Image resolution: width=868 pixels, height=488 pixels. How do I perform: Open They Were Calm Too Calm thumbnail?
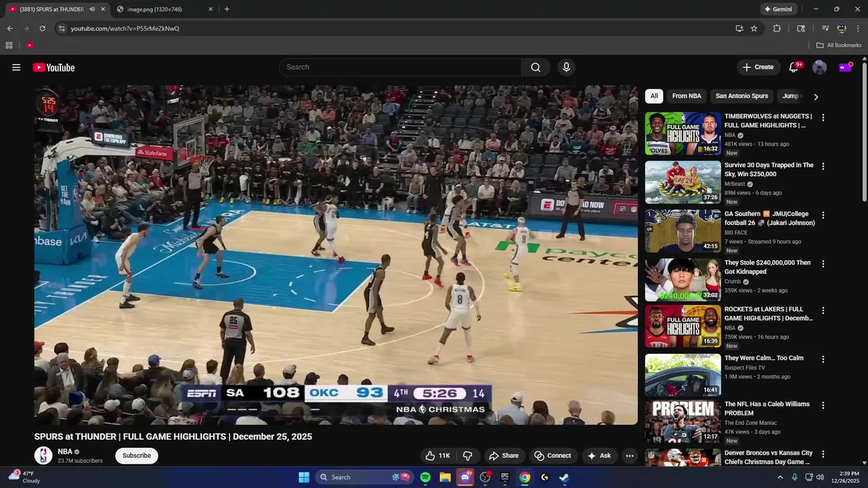pos(683,375)
